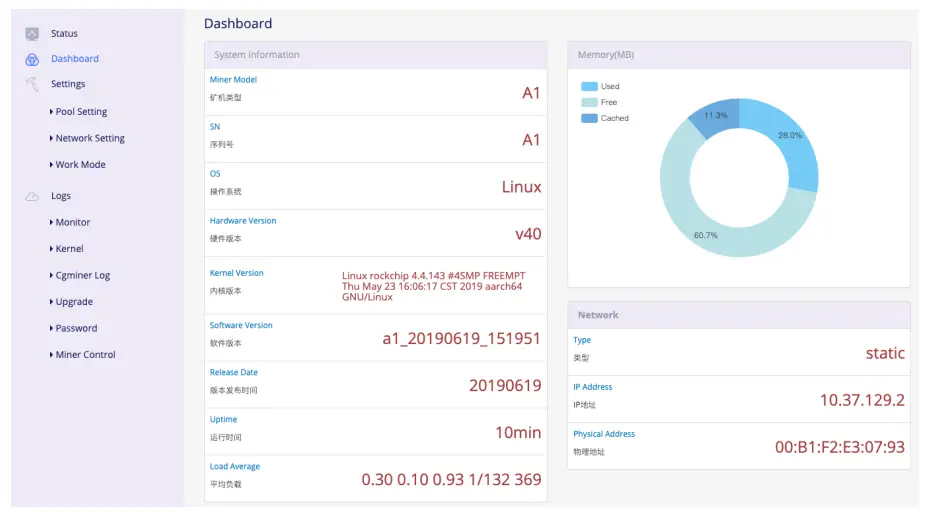Screen dimensions: 930x514
Task: Open the Password page
Action: 77,328
